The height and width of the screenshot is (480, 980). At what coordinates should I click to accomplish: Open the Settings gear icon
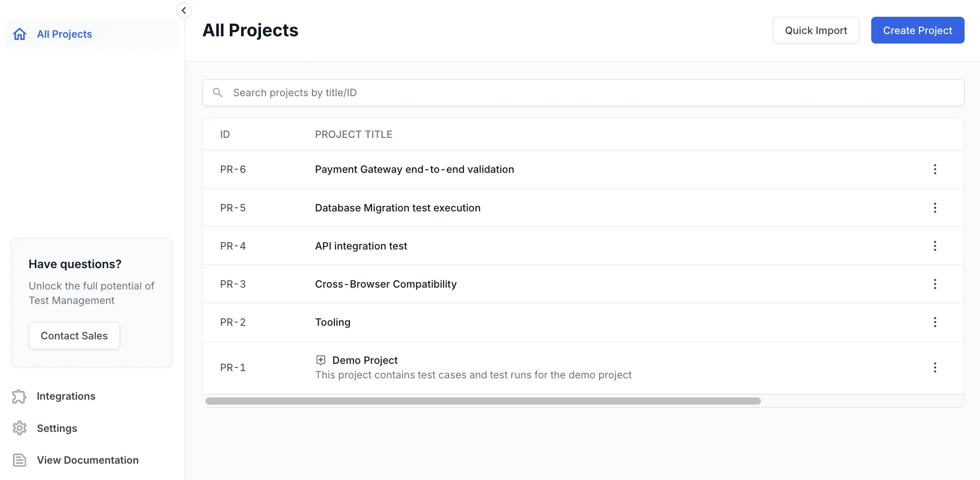coord(19,428)
